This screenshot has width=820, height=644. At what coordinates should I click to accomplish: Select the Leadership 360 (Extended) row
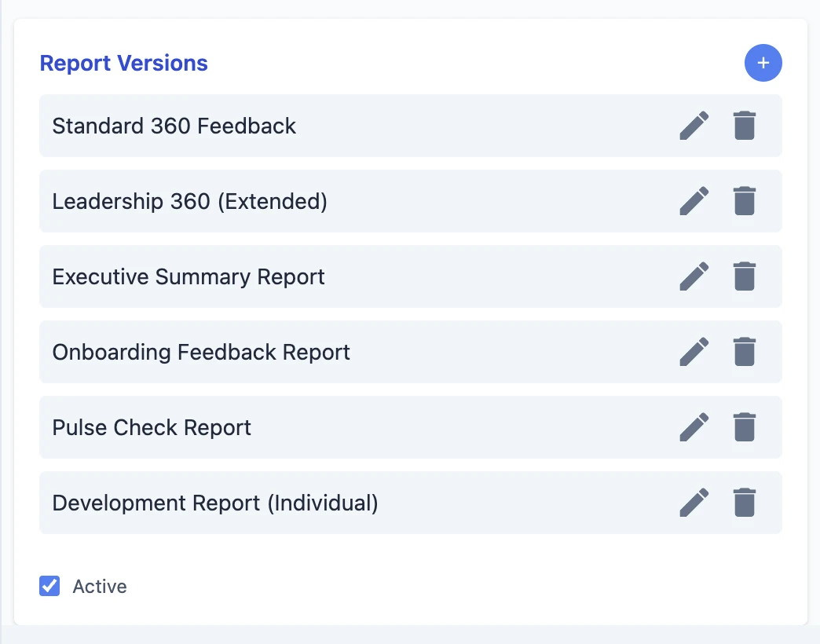click(x=189, y=201)
